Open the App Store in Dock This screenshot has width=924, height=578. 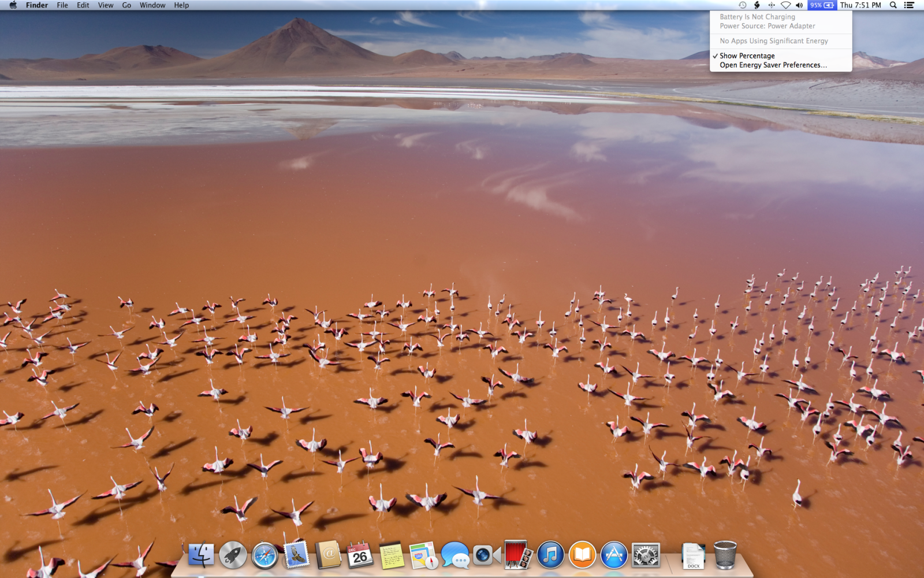coord(614,555)
